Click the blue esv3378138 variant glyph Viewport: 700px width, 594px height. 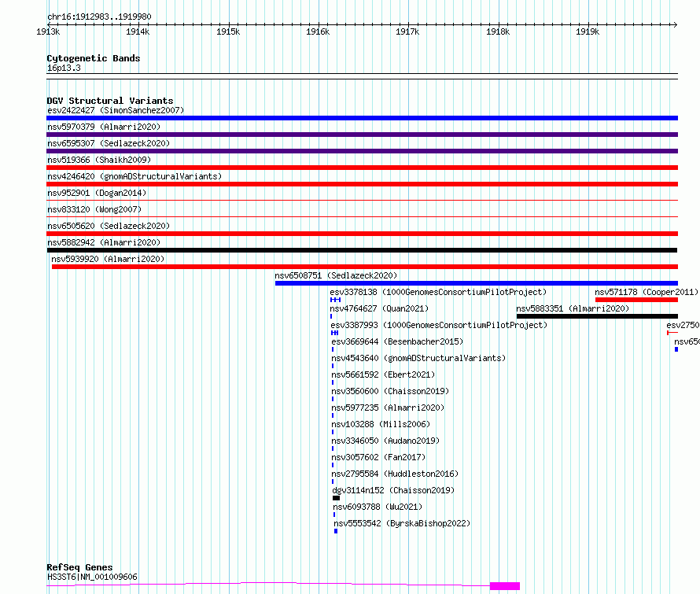click(335, 300)
